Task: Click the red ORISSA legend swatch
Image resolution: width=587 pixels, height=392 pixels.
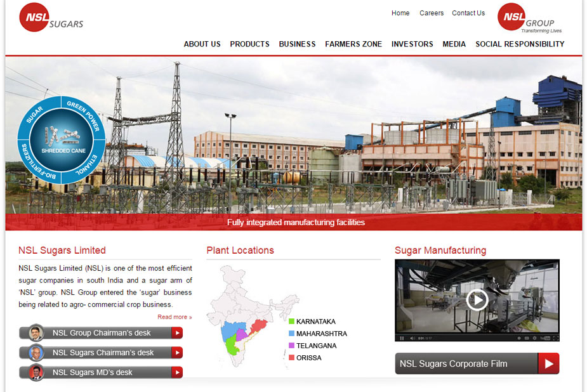Action: [x=291, y=358]
